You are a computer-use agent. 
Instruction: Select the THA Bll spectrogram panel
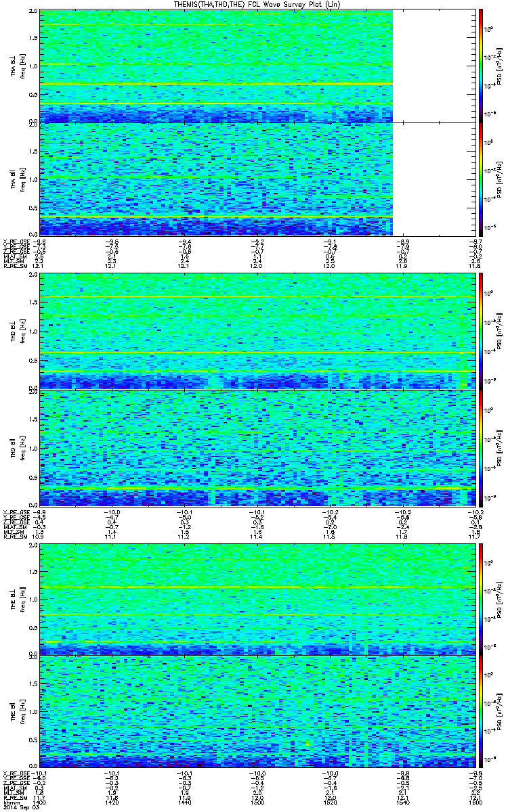coord(216,179)
